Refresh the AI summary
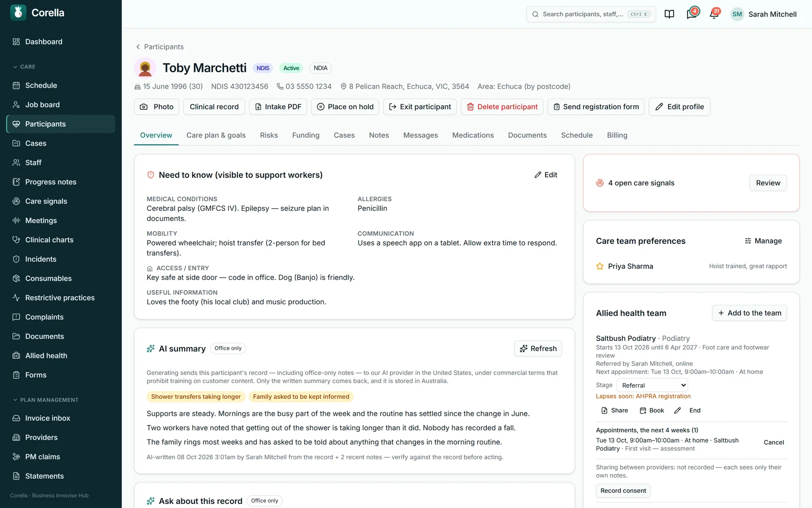Image resolution: width=812 pixels, height=508 pixels. coord(538,348)
